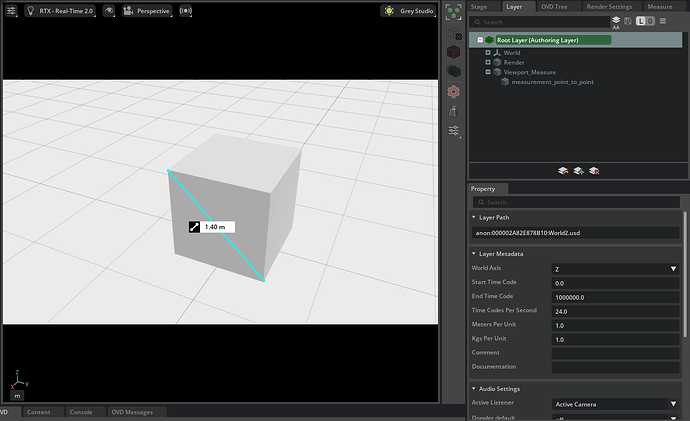Image resolution: width=690 pixels, height=421 pixels.
Task: Open the RTX - Real-Time 2.0 renderer menu
Action: 59,11
